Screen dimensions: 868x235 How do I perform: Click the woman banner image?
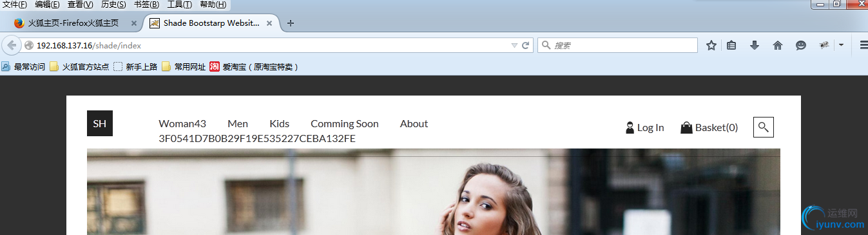434,192
